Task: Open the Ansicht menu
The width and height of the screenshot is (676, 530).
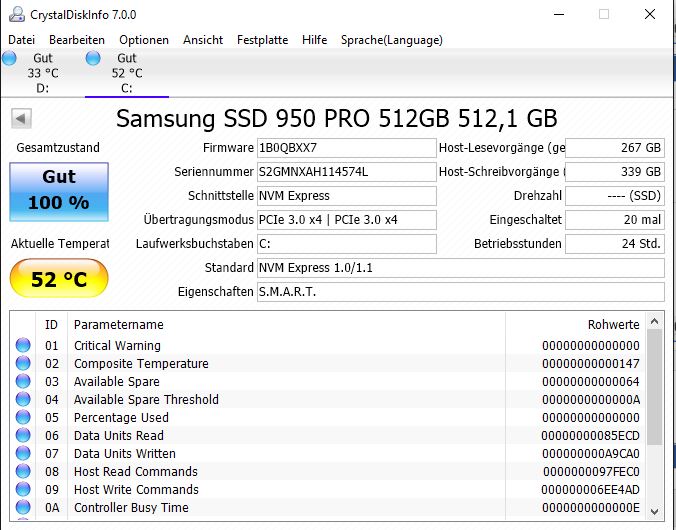Action: (x=203, y=40)
